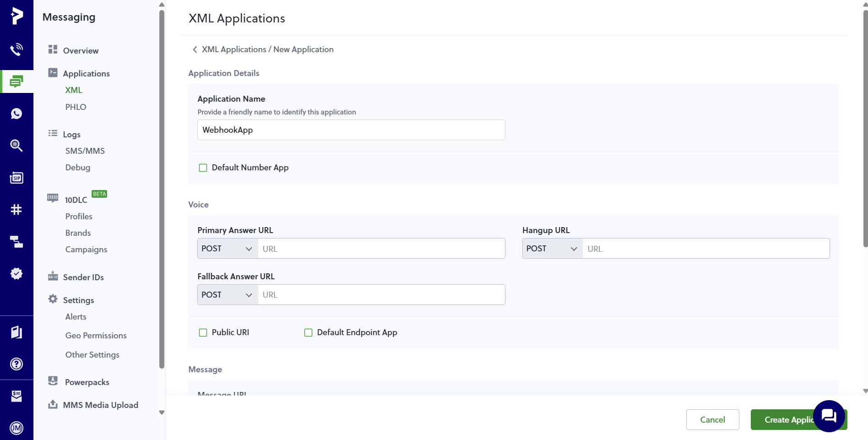Click the Primary Answer URL input field
Image resolution: width=868 pixels, height=440 pixels.
[x=381, y=249]
